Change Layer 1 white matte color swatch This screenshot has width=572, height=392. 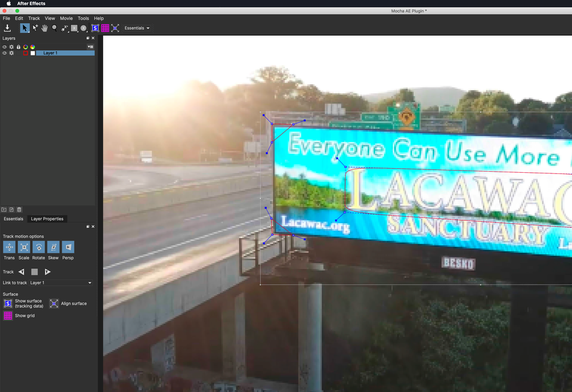(x=33, y=53)
